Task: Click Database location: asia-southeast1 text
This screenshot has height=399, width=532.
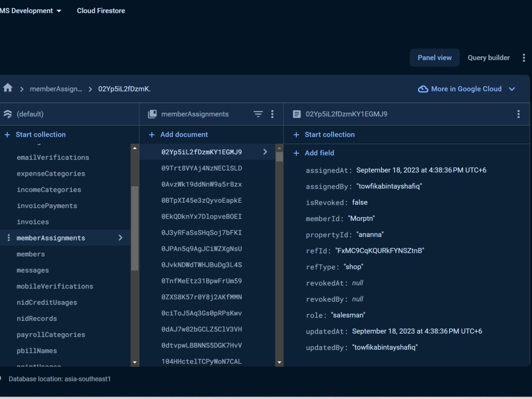Action: (x=60, y=379)
